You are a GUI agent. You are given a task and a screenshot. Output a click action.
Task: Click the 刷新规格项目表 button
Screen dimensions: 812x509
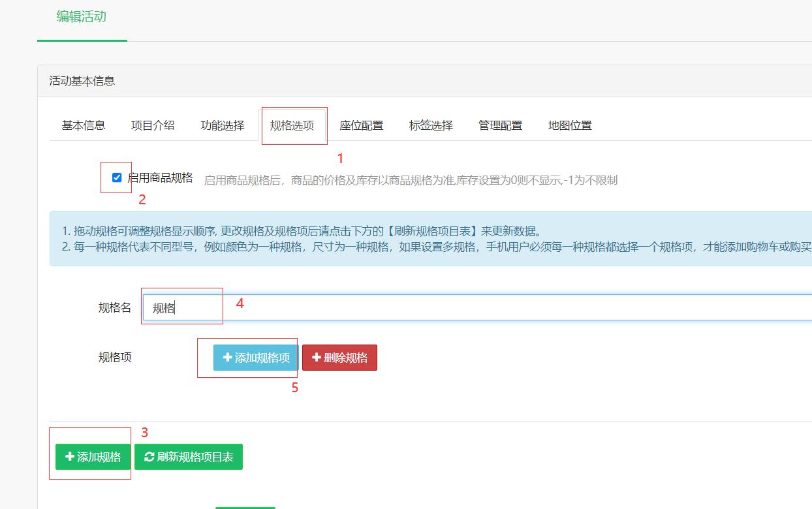pyautogui.click(x=189, y=457)
